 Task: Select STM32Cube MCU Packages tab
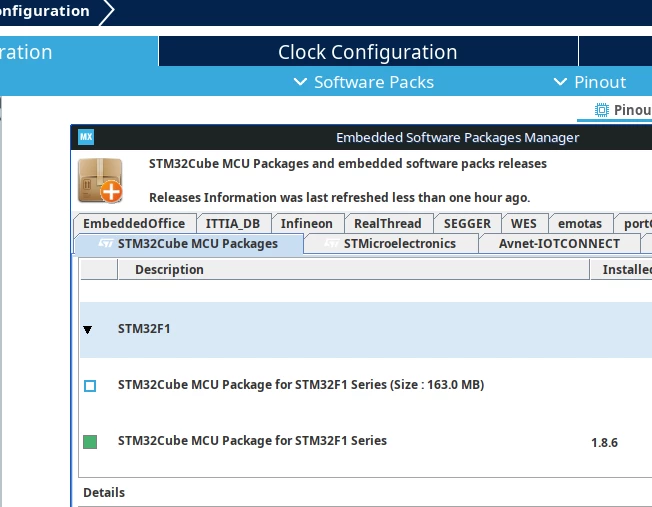pyautogui.click(x=189, y=244)
